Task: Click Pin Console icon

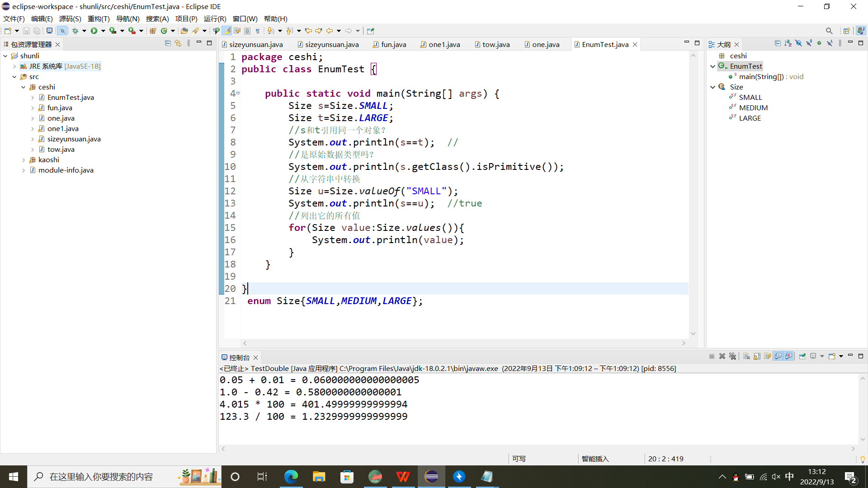Action: pos(802,356)
